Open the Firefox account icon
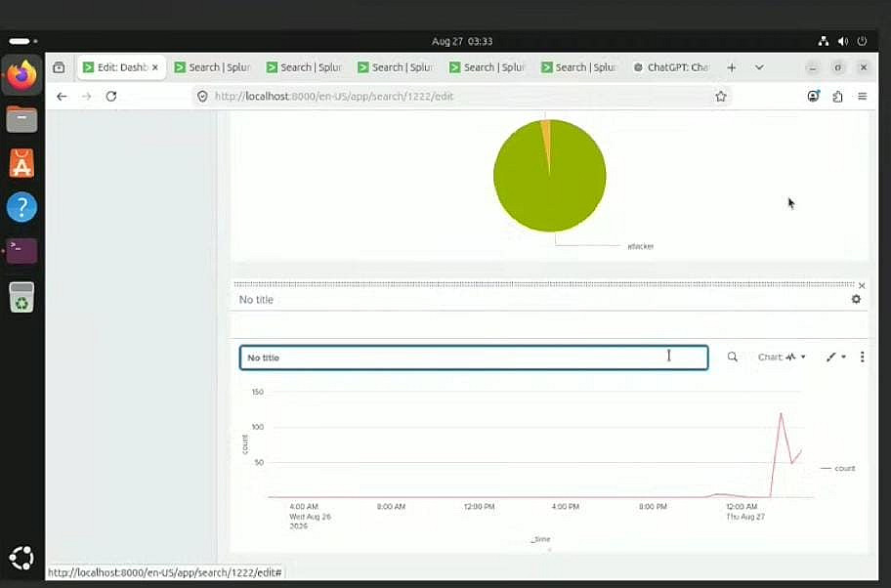 (814, 96)
